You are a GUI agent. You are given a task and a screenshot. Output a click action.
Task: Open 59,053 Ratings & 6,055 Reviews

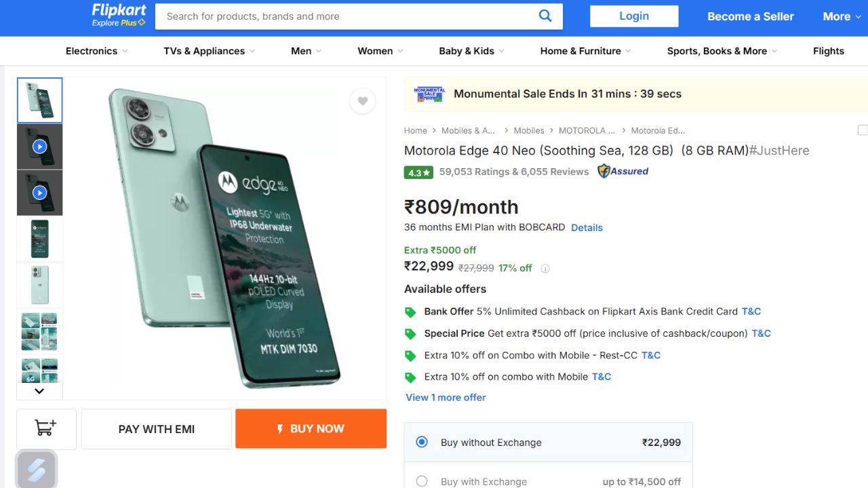pos(514,171)
